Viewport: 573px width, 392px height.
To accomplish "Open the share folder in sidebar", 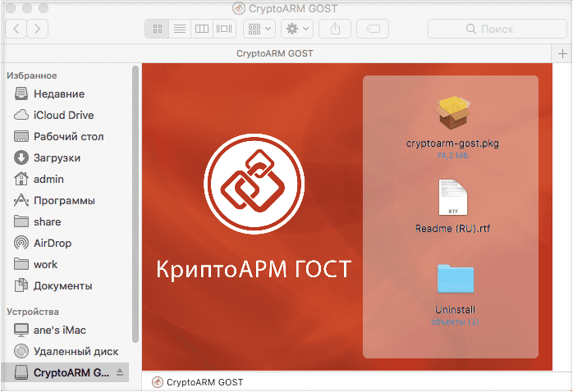I will tap(37, 221).
